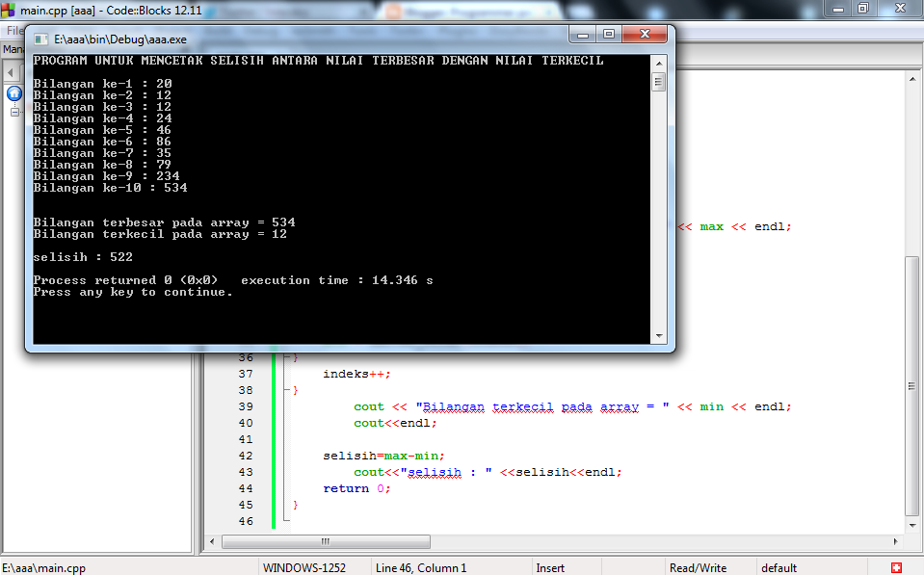Click the "default" highlight mode in the status bar
Image resolution: width=924 pixels, height=575 pixels.
point(779,567)
